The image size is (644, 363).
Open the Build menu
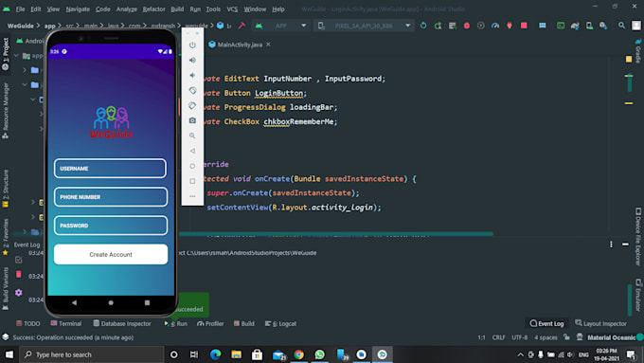[177, 9]
